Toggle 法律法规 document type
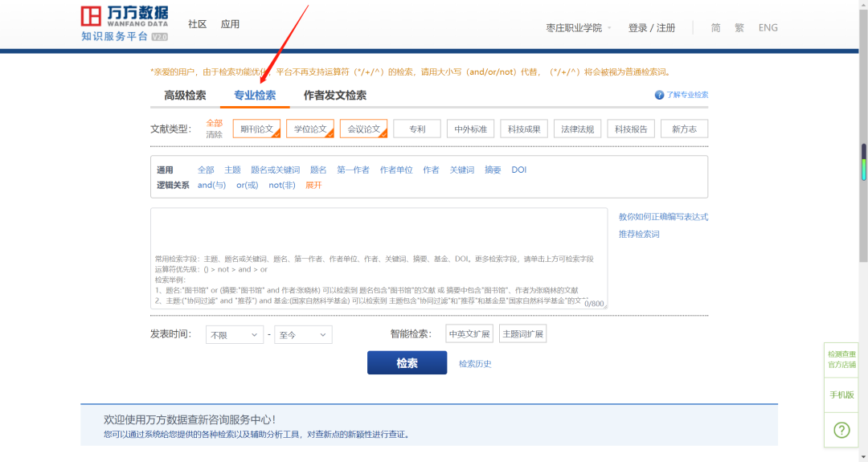The height and width of the screenshot is (462, 868). pos(577,129)
